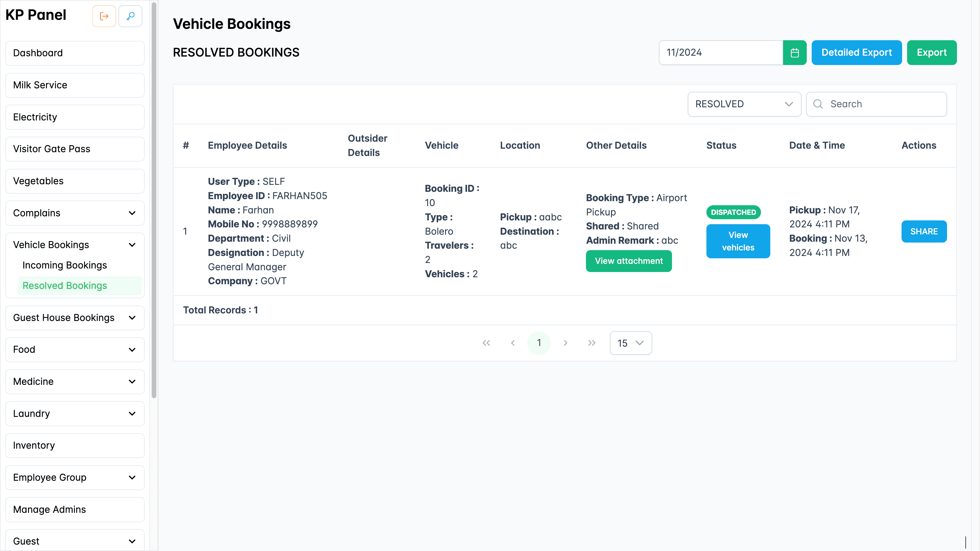Open the RESOLVED status dropdown
Screen dimensions: 980x551
pyautogui.click(x=744, y=104)
